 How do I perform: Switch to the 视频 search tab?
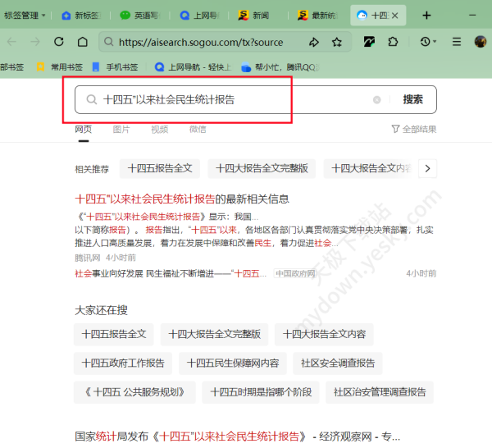click(x=159, y=129)
